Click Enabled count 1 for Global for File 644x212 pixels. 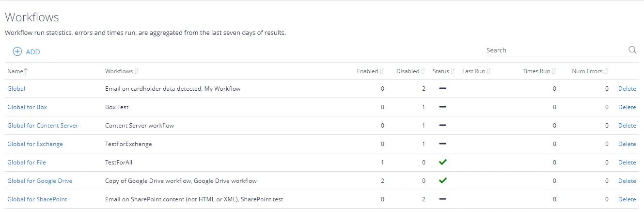point(382,163)
